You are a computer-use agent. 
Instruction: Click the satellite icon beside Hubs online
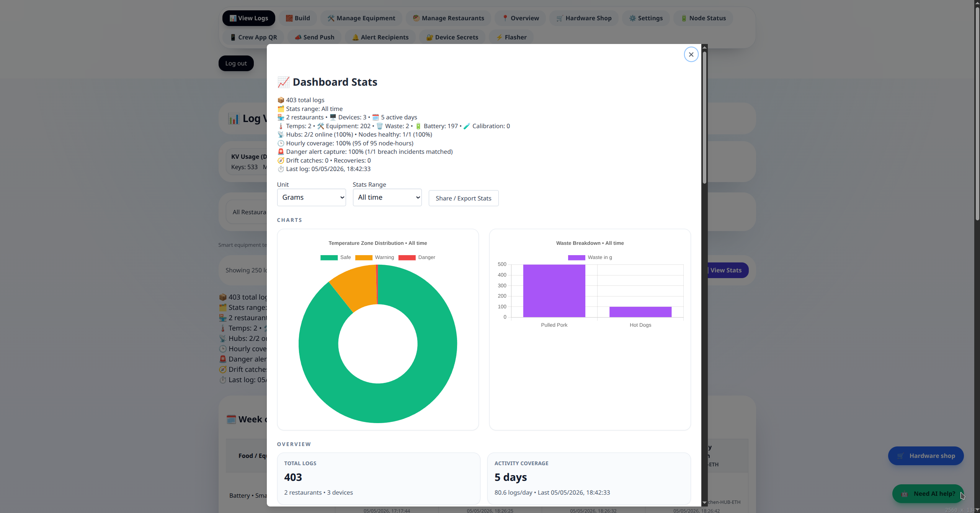(x=281, y=135)
